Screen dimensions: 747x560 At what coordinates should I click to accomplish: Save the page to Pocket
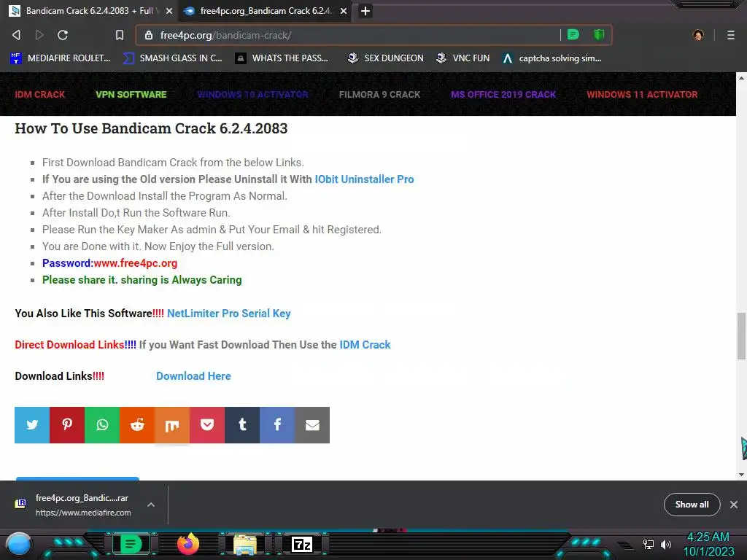click(207, 425)
